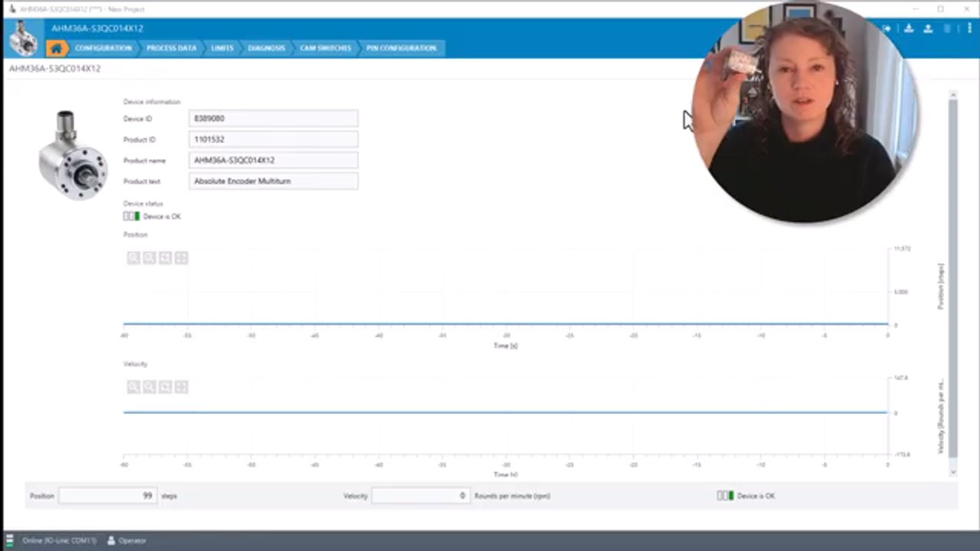The height and width of the screenshot is (551, 980).
Task: Click the Online IO-Link COM connection status
Action: tap(59, 540)
